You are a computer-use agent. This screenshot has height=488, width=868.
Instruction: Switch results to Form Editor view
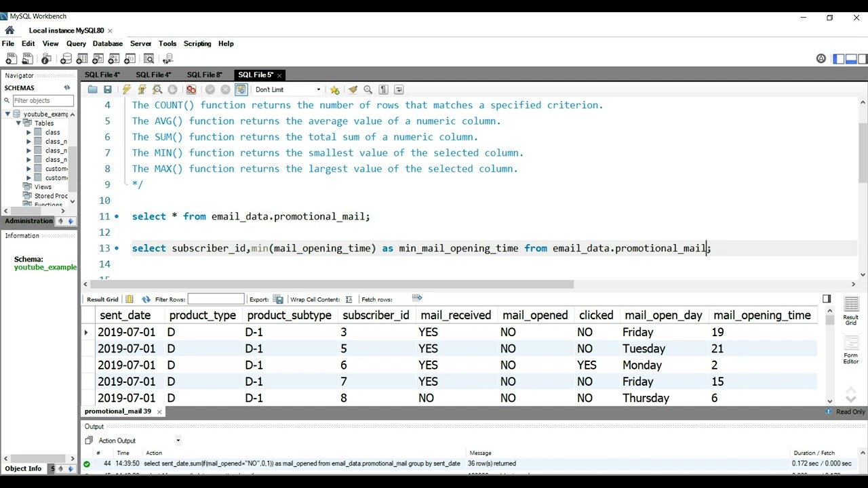click(x=851, y=349)
